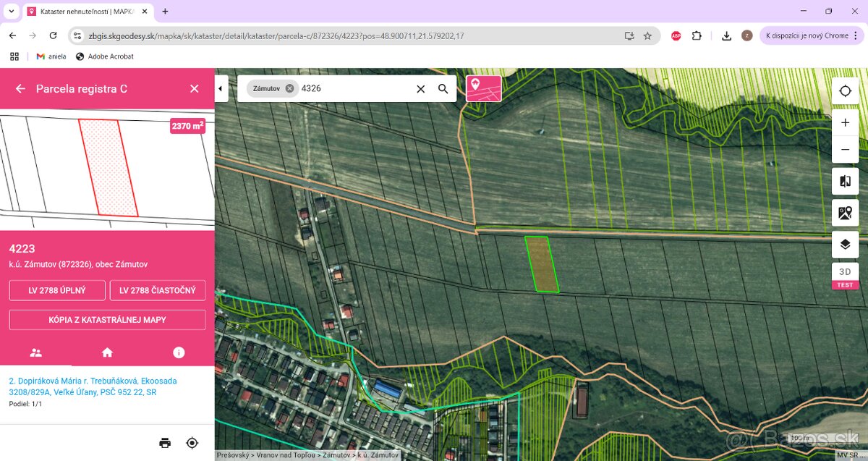Click the parcel search input field

pyautogui.click(x=354, y=88)
